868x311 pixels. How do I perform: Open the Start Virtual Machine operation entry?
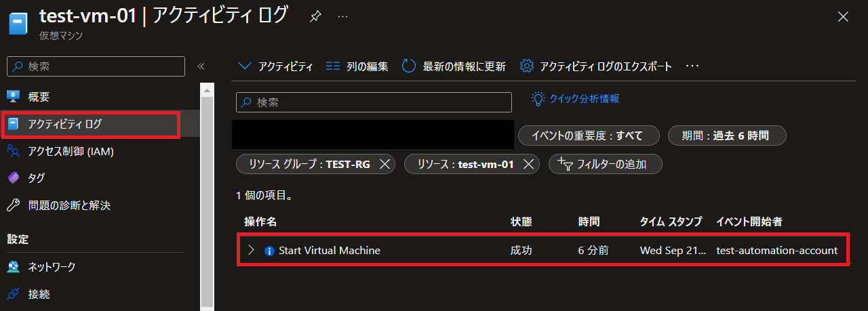pyautogui.click(x=330, y=251)
